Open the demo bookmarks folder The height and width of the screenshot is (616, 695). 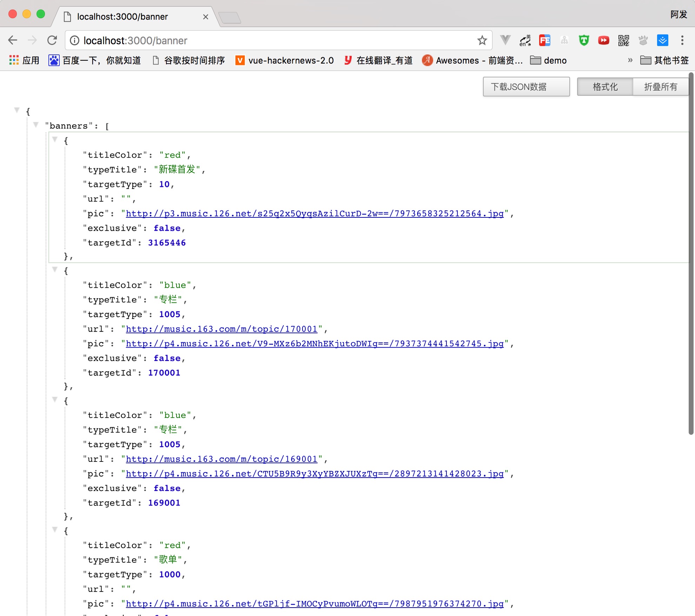coord(548,60)
